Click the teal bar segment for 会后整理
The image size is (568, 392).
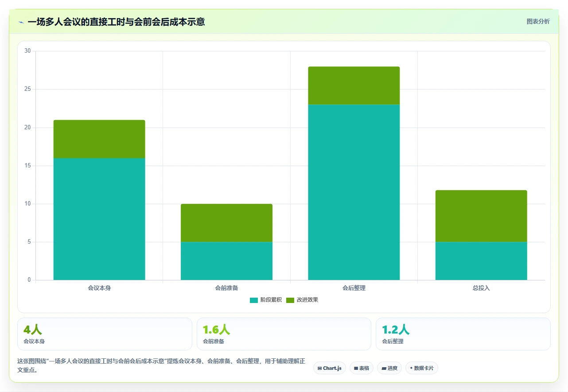click(354, 192)
